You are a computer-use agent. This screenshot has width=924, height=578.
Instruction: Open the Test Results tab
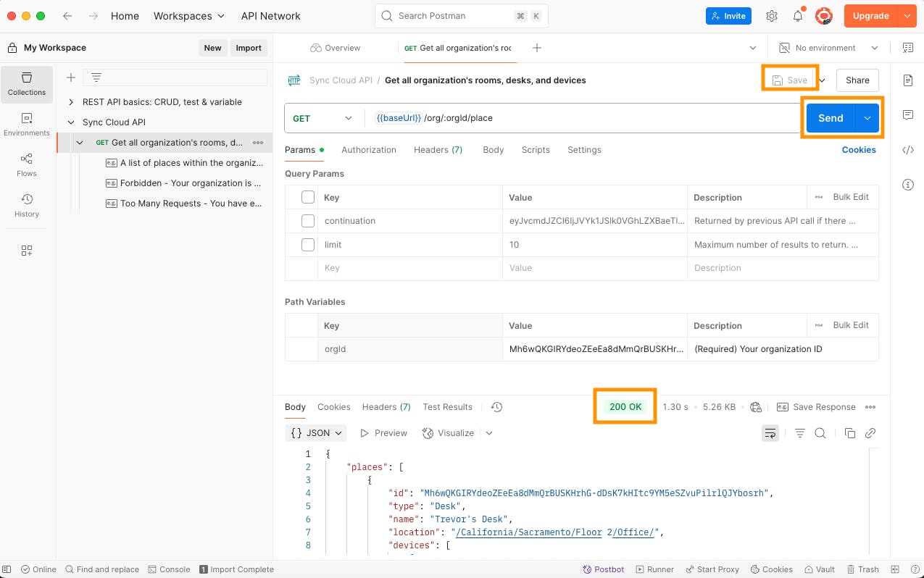click(447, 407)
